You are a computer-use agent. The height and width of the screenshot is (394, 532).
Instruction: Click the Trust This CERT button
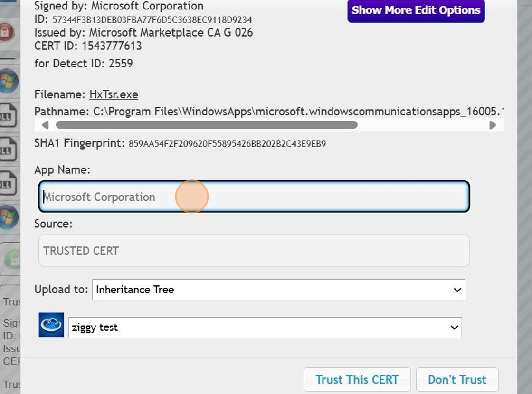point(357,379)
